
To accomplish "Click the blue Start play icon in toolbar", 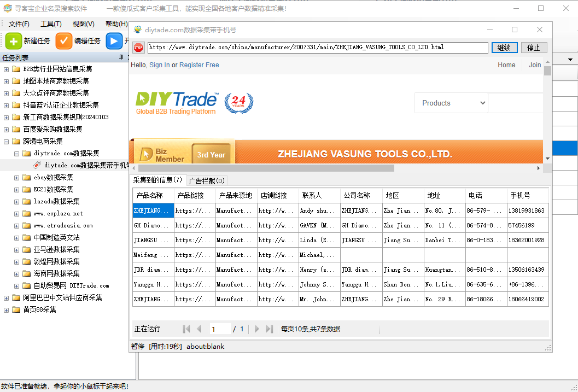I will click(x=114, y=41).
